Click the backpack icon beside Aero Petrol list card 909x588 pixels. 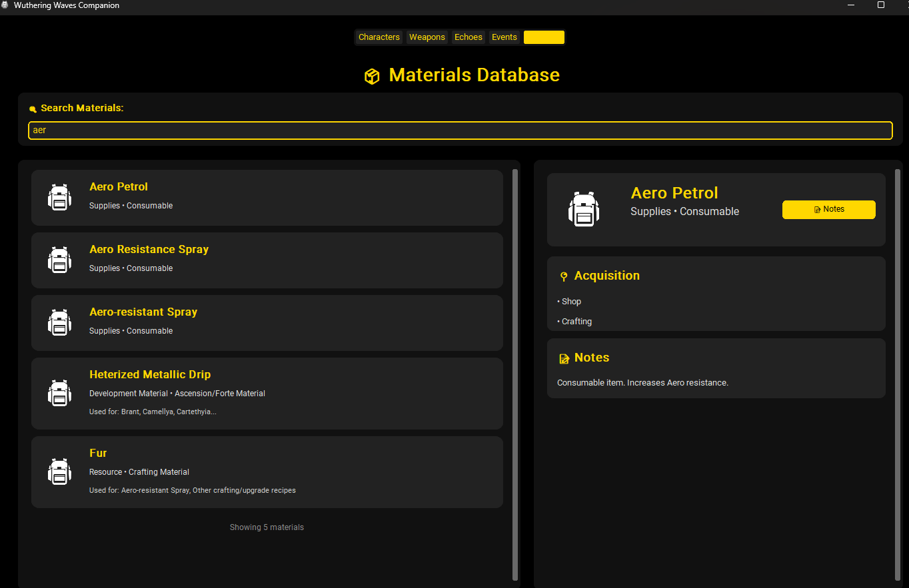(x=59, y=198)
